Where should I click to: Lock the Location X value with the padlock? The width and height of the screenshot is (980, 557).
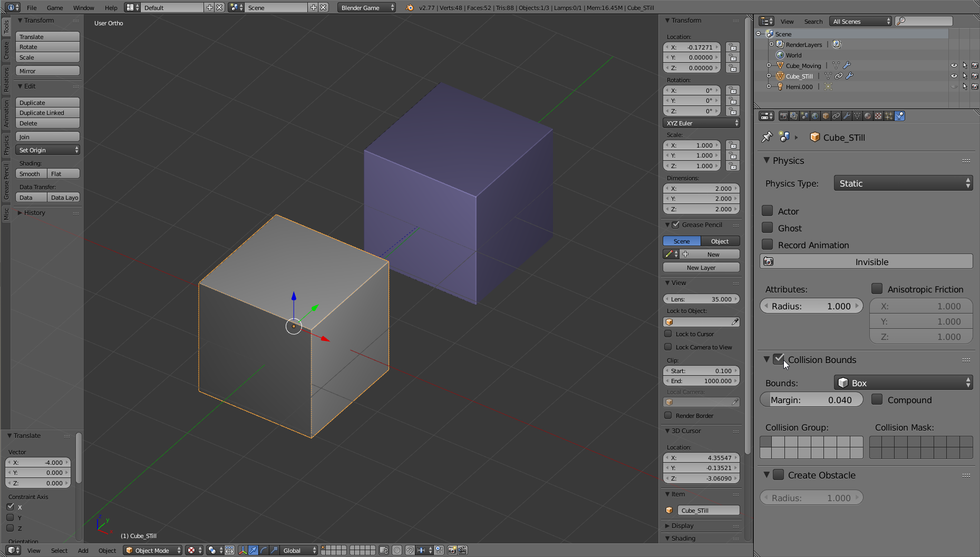tap(732, 47)
